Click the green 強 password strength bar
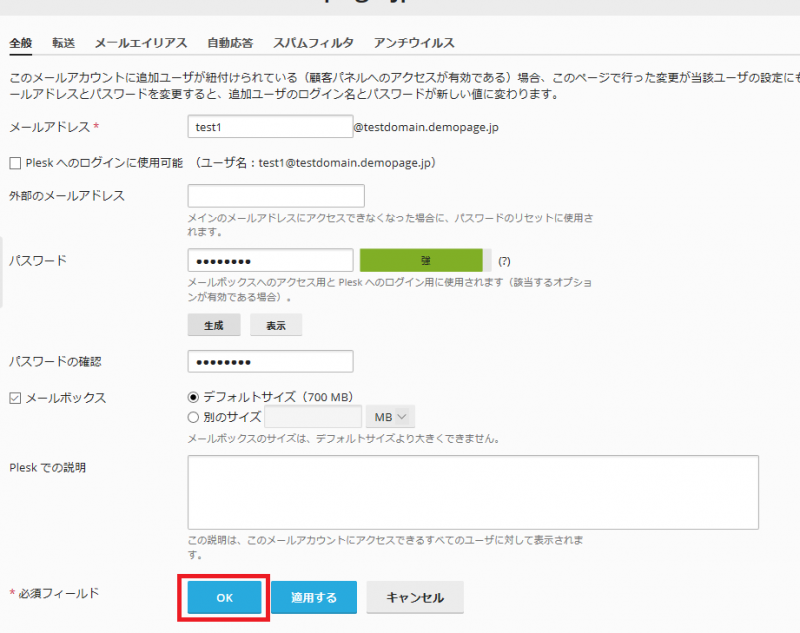This screenshot has width=800, height=633. click(x=426, y=260)
